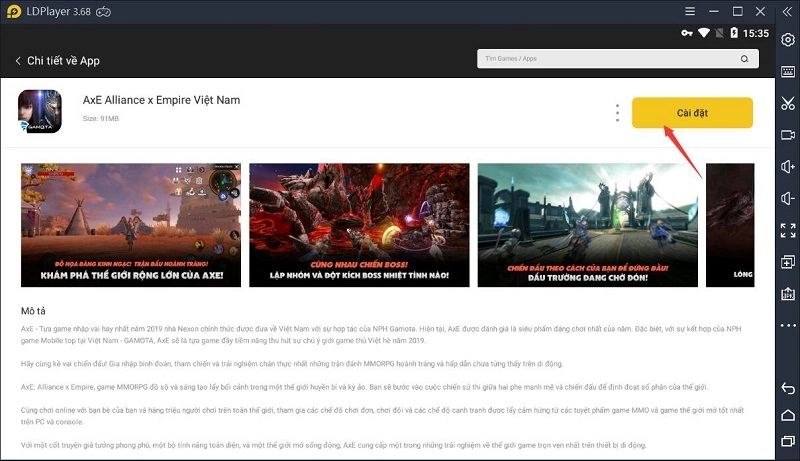
Task: Click the battery charging icon
Action: 734,33
